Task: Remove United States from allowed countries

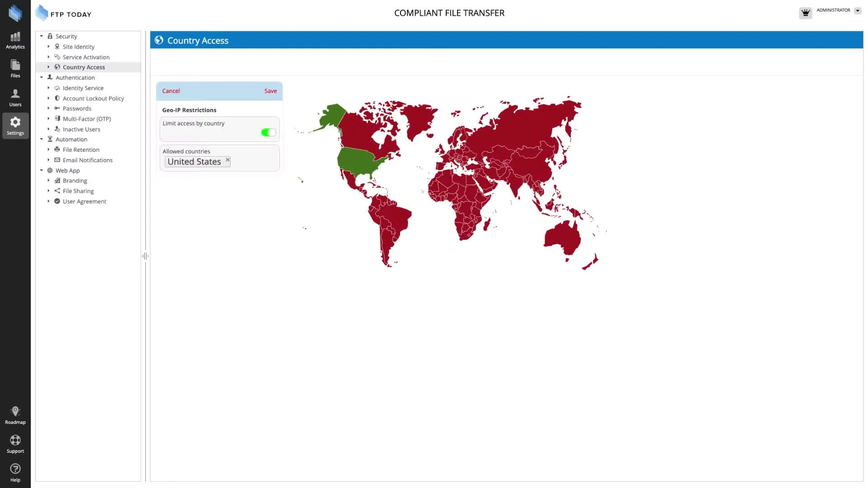Action: [x=227, y=160]
